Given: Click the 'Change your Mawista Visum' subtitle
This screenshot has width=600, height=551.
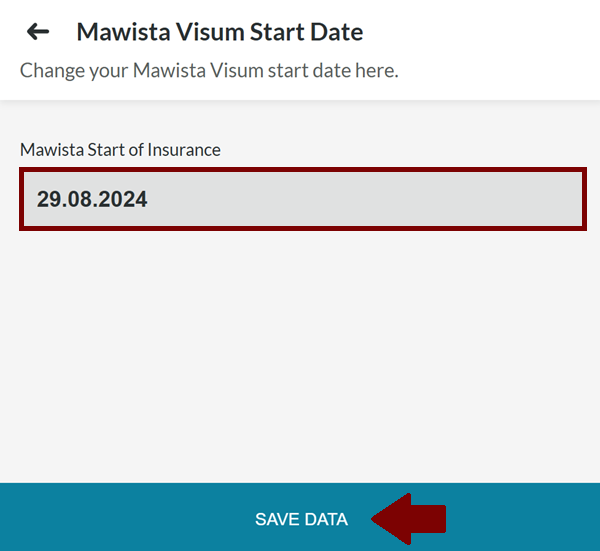Looking at the screenshot, I should tap(208, 71).
